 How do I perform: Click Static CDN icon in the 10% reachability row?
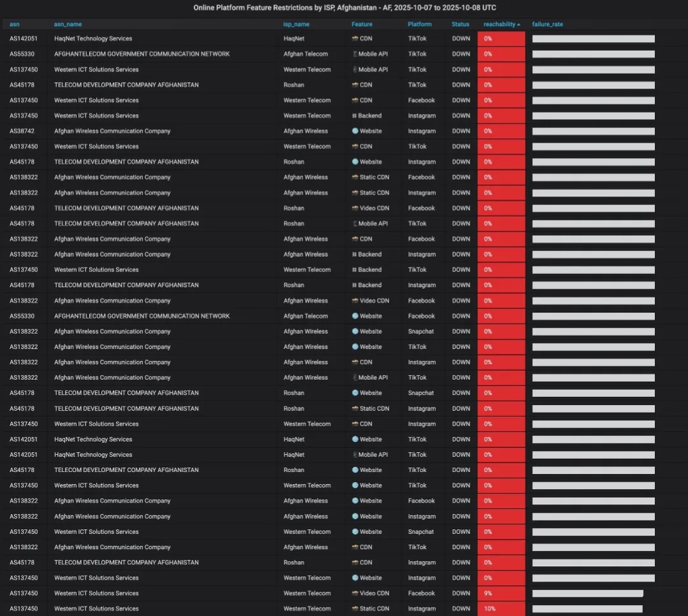click(x=355, y=609)
